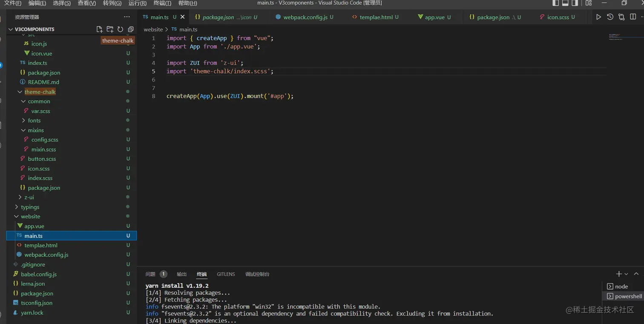Viewport: 644px width, 324px height.
Task: Open the 文件(F) menu
Action: [x=13, y=3]
